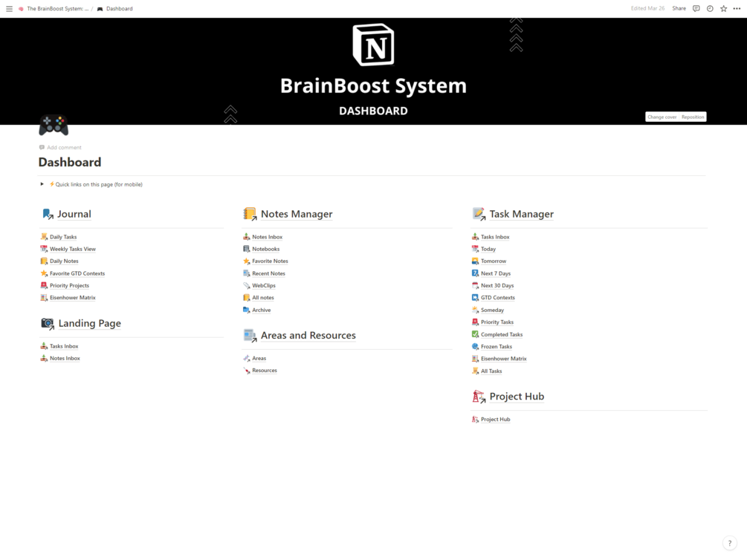Click the Notebooks icon
747x560 pixels.
click(x=246, y=249)
